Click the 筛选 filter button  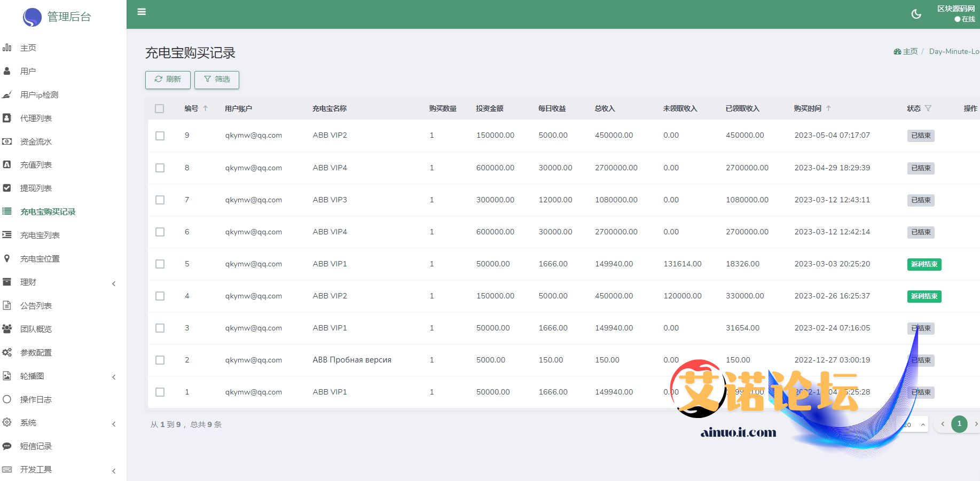[x=217, y=80]
